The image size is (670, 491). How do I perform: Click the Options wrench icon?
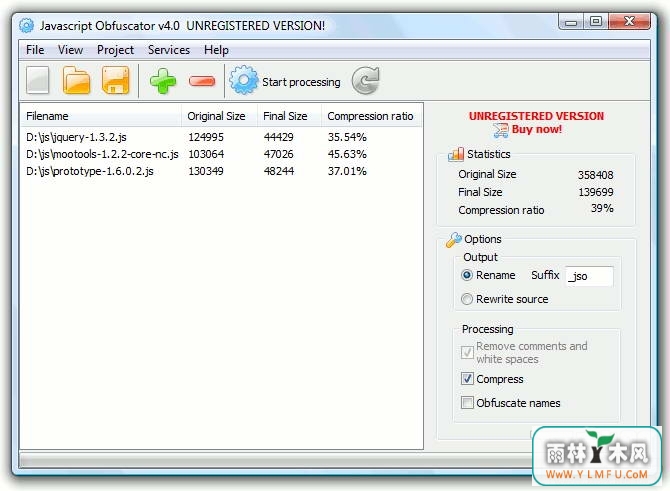pos(453,239)
